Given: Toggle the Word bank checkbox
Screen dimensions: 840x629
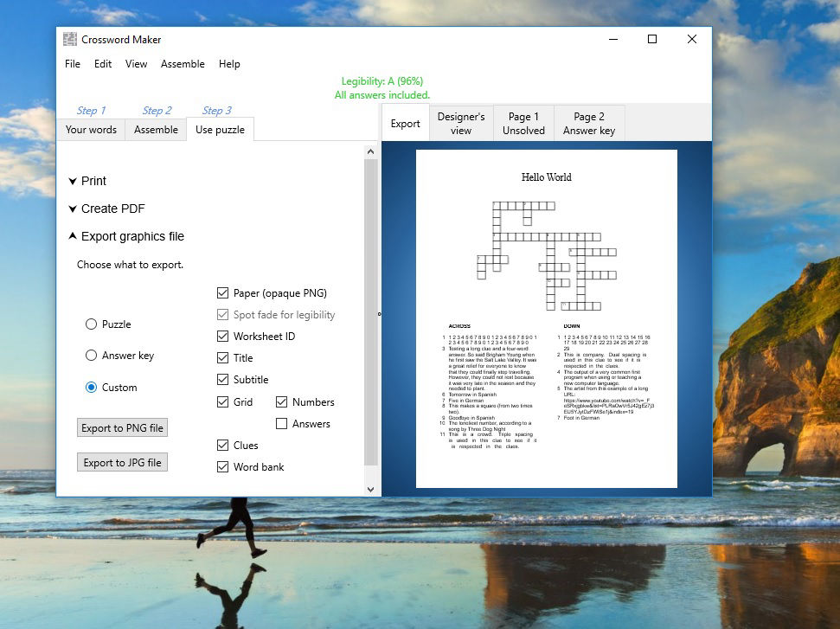Looking at the screenshot, I should pos(224,466).
